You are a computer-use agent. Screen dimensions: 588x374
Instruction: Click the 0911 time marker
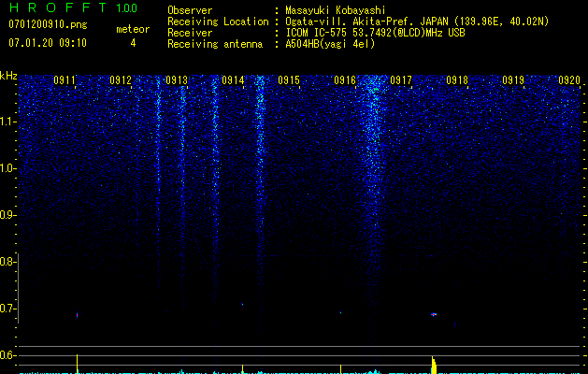click(65, 80)
